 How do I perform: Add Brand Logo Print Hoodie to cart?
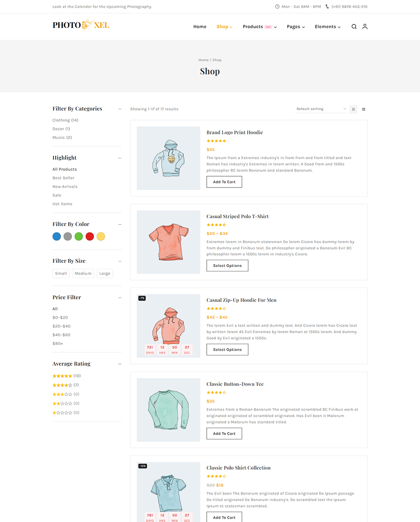click(x=224, y=182)
